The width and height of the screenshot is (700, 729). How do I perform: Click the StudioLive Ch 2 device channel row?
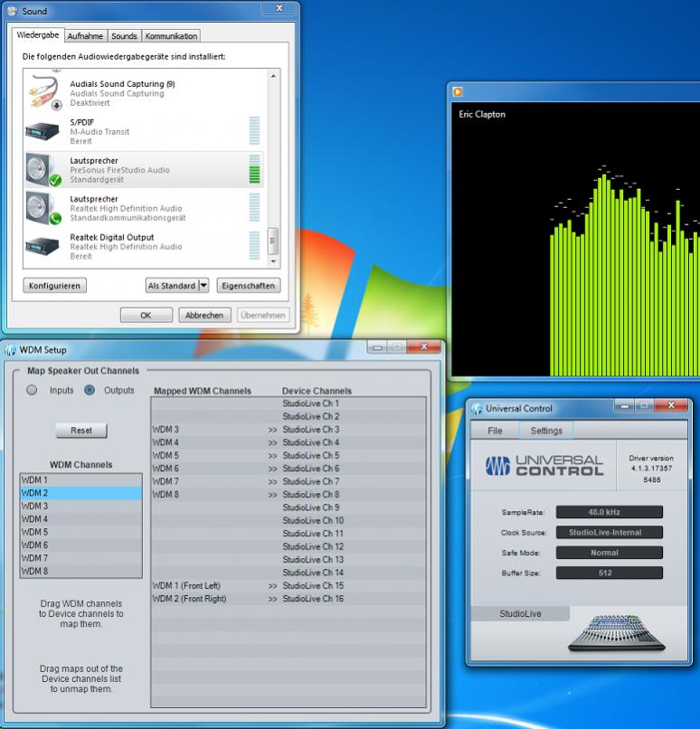[289, 417]
